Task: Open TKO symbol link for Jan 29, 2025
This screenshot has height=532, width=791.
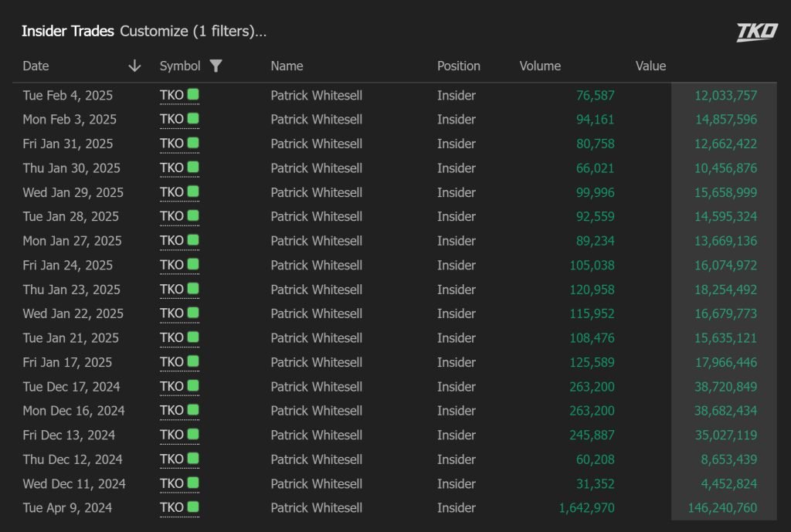Action: 171,192
